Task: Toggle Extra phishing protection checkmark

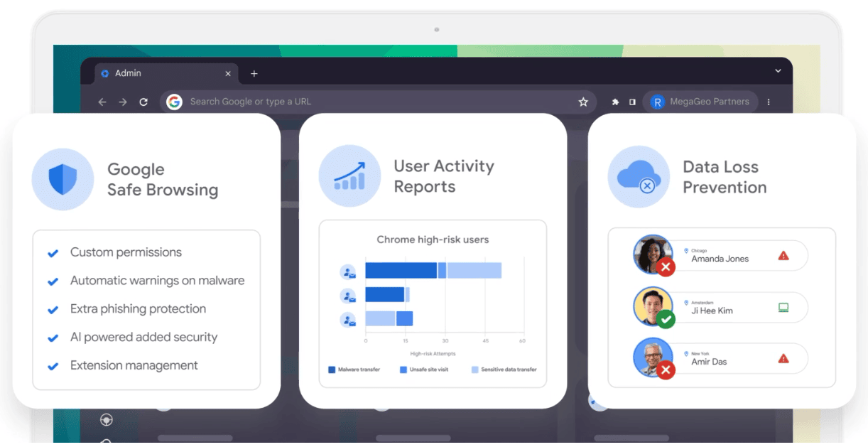Action: tap(53, 310)
